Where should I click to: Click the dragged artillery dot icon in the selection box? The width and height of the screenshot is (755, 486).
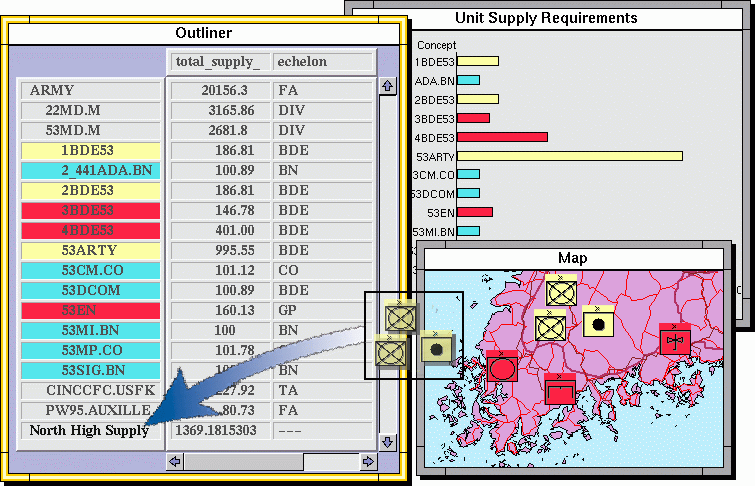coord(436,347)
